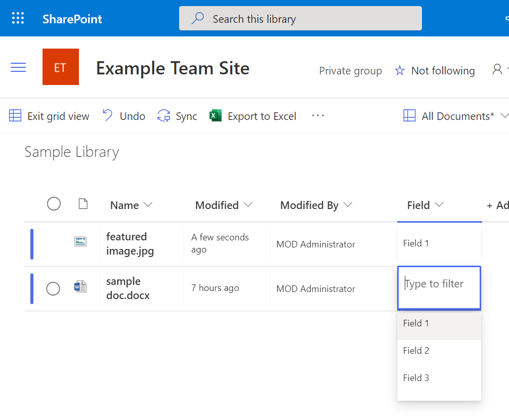Screen dimensions: 509x420
Task: Open the Modified column menu
Action: [224, 205]
